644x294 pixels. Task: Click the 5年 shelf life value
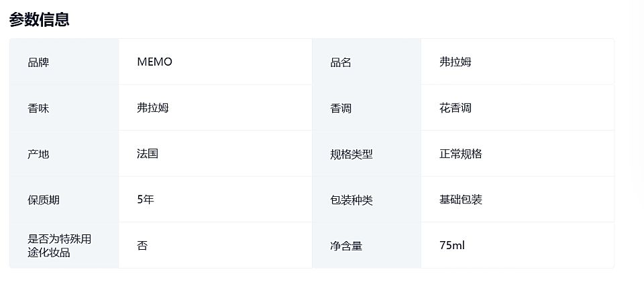(x=146, y=200)
